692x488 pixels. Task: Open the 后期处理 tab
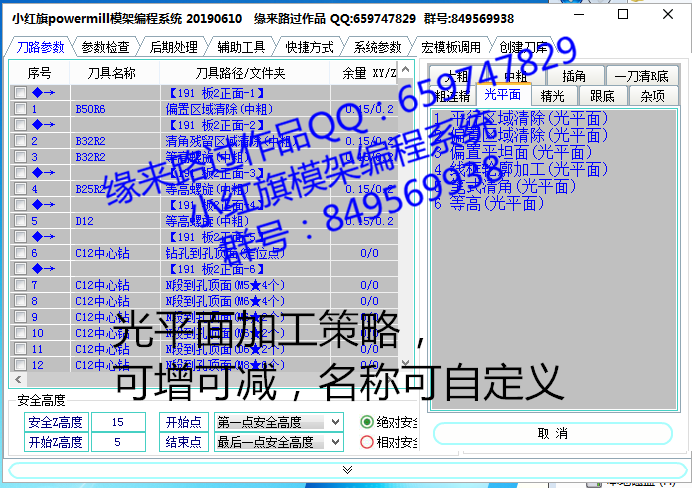point(173,47)
